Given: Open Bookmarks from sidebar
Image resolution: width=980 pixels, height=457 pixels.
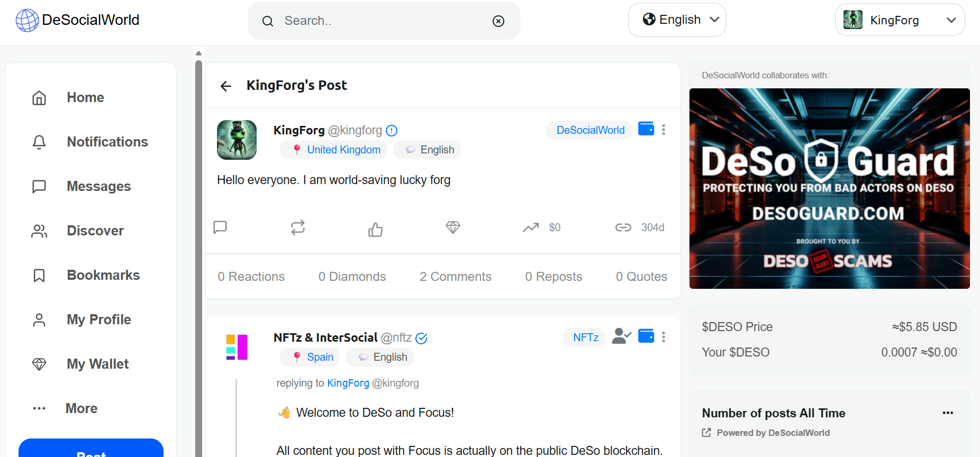Looking at the screenshot, I should point(103,275).
